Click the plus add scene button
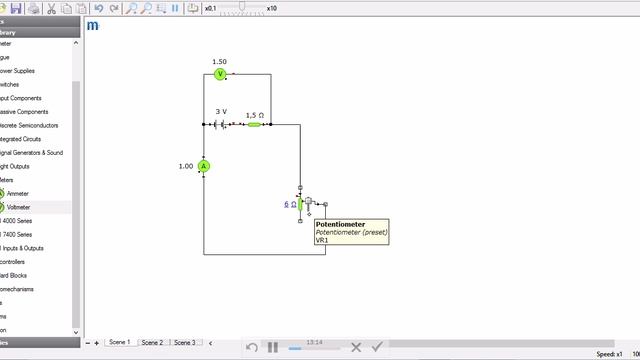640x360 pixels. [x=97, y=343]
